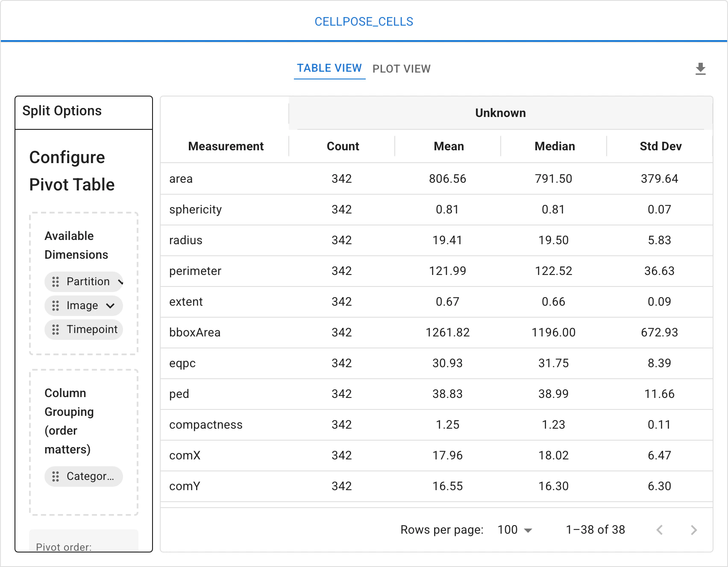Grab the Timepoint chip drag handle
Image resolution: width=728 pixels, height=567 pixels.
click(x=56, y=330)
